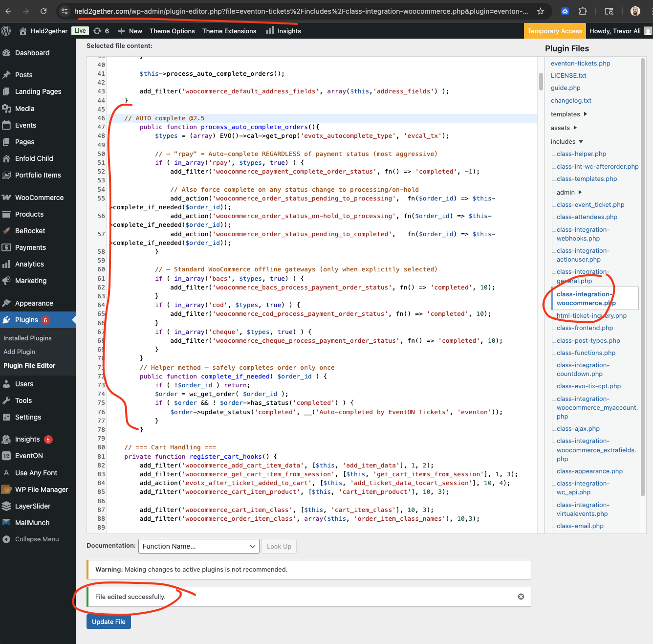The height and width of the screenshot is (644, 653).
Task: Open class-helper.php in the file list
Action: pyautogui.click(x=581, y=154)
